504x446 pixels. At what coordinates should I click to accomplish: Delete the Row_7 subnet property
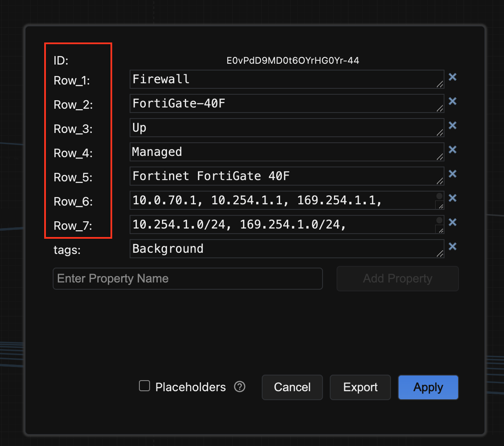coord(453,222)
